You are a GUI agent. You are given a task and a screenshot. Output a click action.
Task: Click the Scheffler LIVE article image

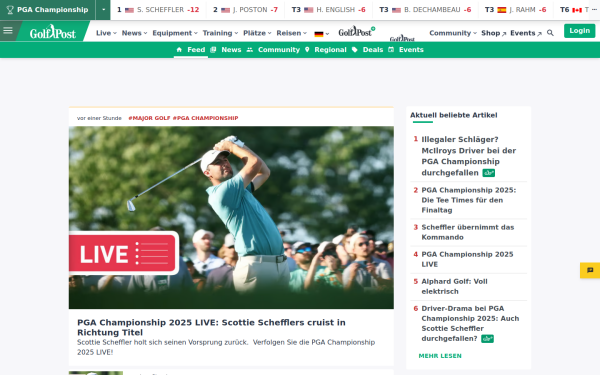[231, 217]
